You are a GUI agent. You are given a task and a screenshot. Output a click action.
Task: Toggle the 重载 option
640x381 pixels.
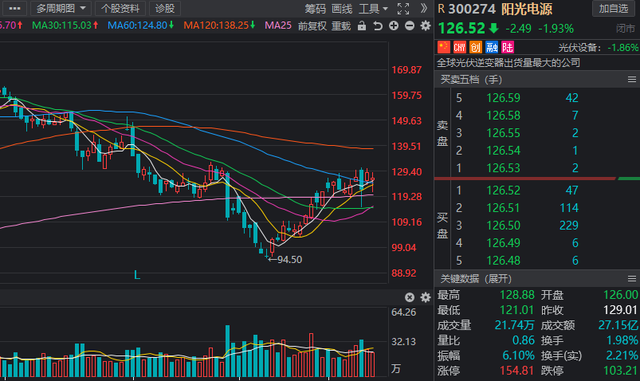341,26
